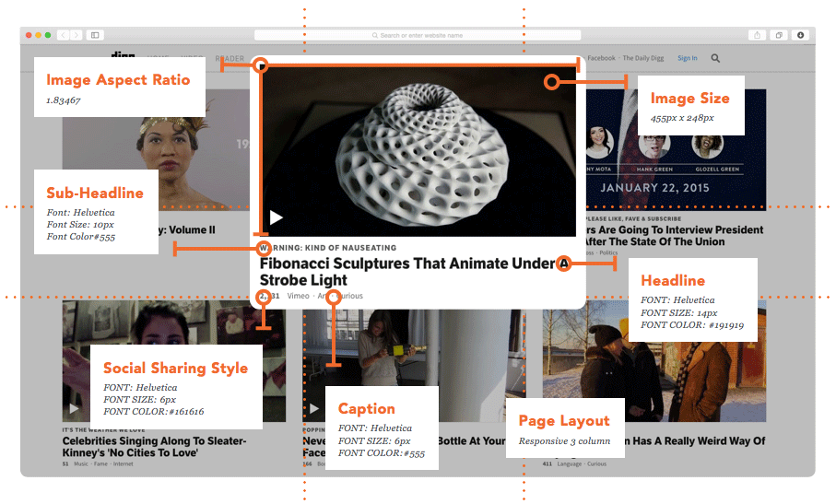Image resolution: width=836 pixels, height=504 pixels.
Task: Open the Really Weird Way Of headline
Action: point(695,441)
